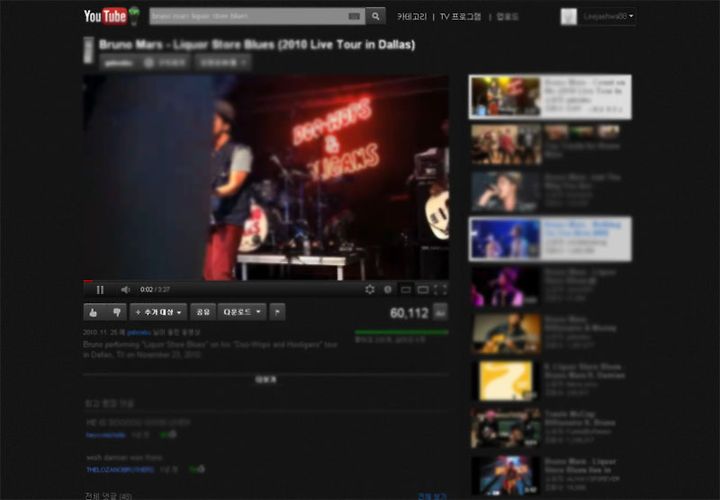Viewport: 720px width, 500px height.
Task: Click the subscribe button under the title
Action: click(x=165, y=62)
